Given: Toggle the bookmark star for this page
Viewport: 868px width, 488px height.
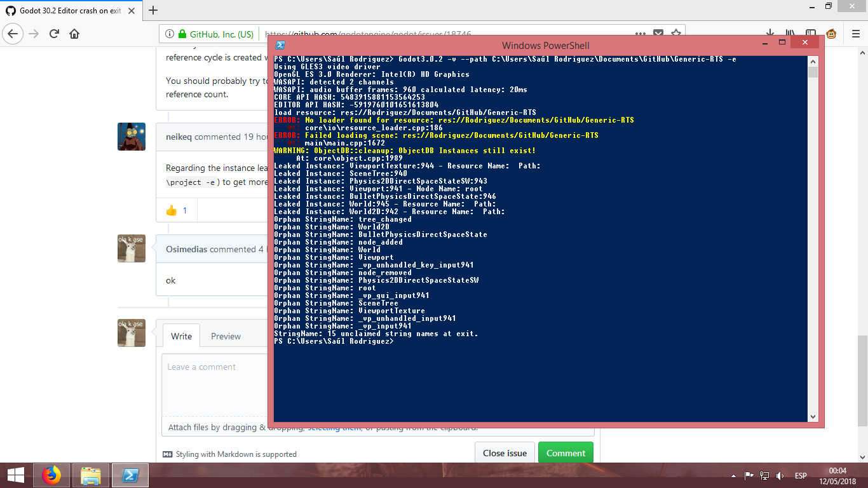Looking at the screenshot, I should (x=675, y=33).
